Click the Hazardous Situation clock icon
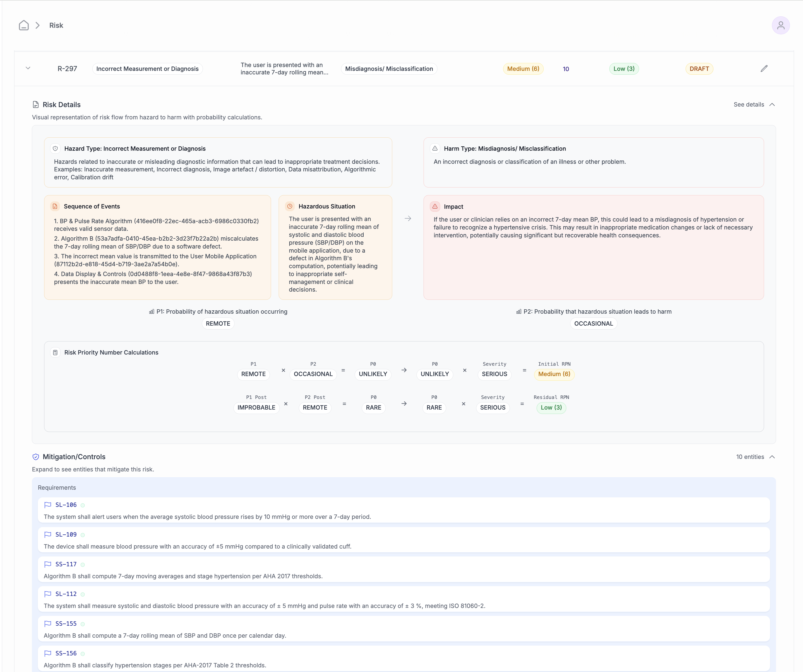Viewport: 803px width, 672px height. (290, 206)
